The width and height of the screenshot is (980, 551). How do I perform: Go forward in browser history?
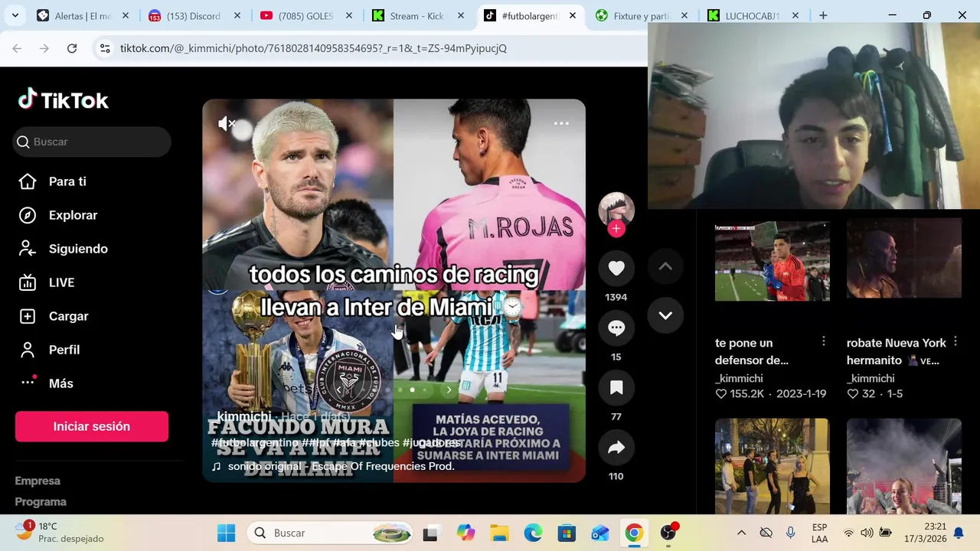(x=44, y=48)
